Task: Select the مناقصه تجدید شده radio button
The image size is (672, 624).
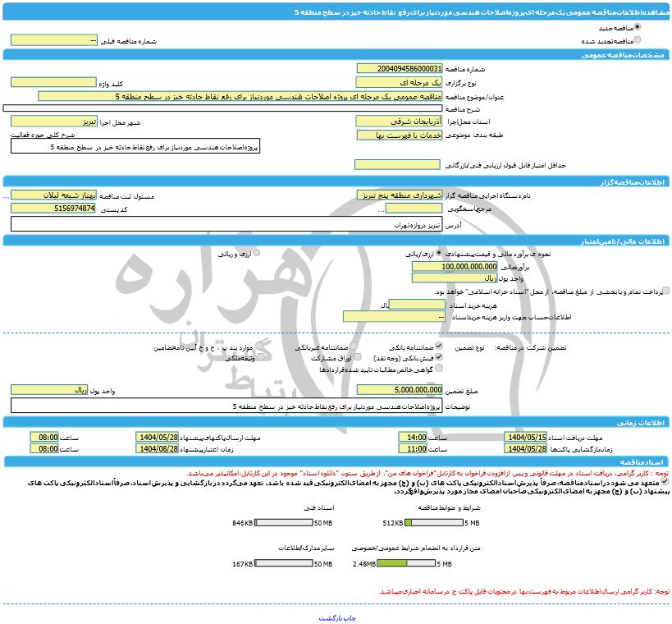Action: pos(638,39)
